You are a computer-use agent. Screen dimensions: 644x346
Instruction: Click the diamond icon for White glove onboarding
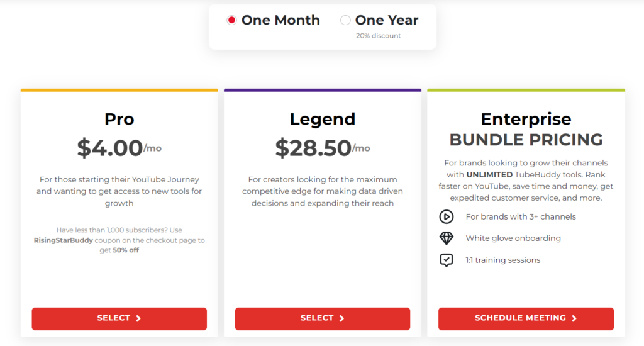[446, 238]
